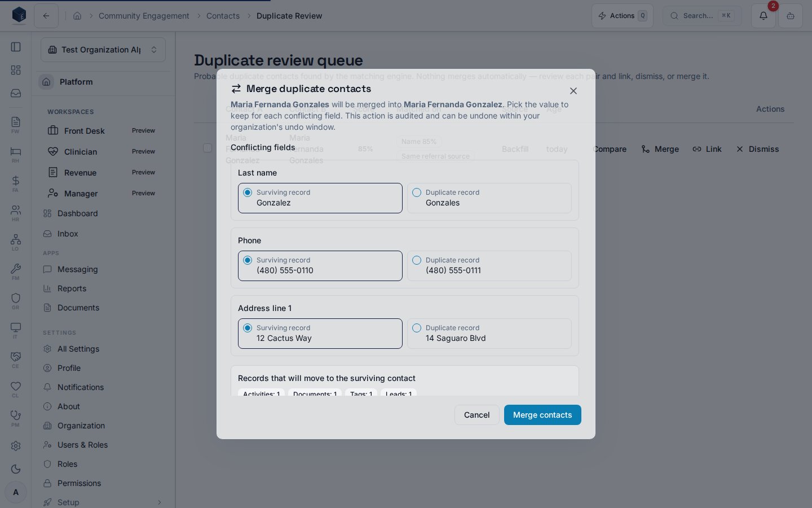Close the Merge duplicate contacts dialog
Image resolution: width=812 pixels, height=508 pixels.
click(573, 91)
